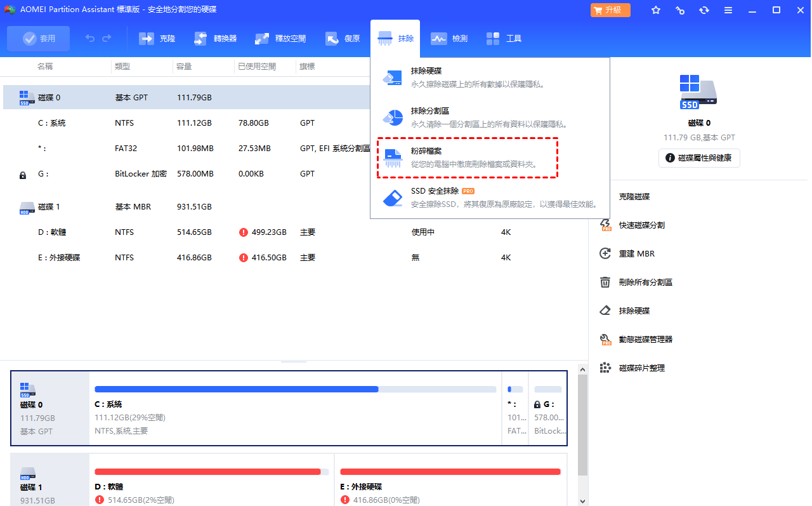The width and height of the screenshot is (812, 506).
Task: Click red warning icon beside 499.23GB
Action: tap(244, 232)
